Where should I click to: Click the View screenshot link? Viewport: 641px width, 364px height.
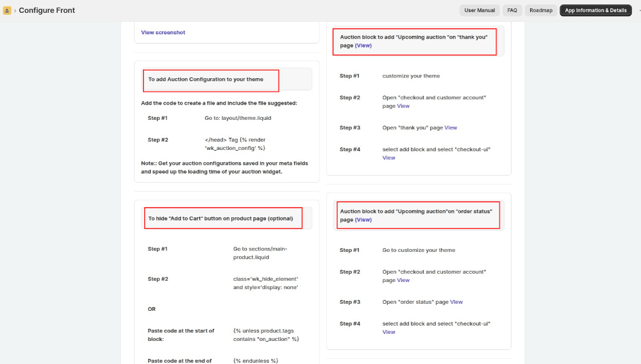[163, 32]
